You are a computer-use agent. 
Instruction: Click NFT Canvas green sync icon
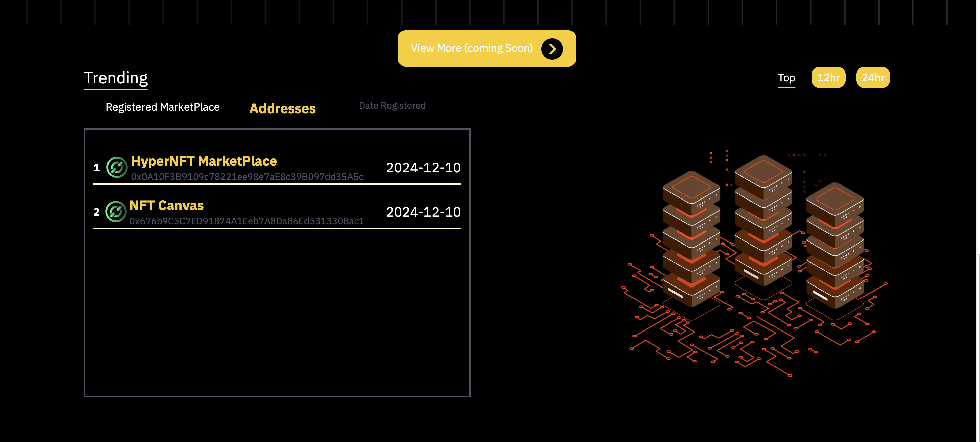pos(116,211)
